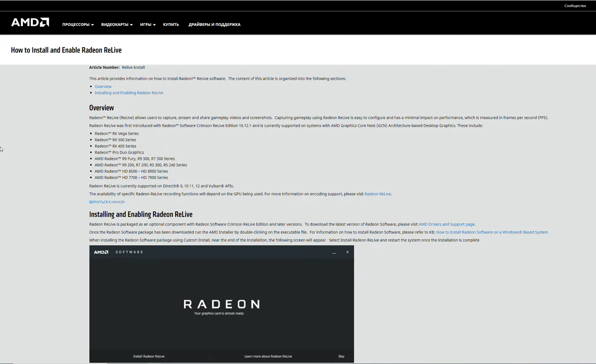Screen dimensions: 596x364
Task: Visit the AMD Drivers and Support page link
Action: [x=446, y=224]
